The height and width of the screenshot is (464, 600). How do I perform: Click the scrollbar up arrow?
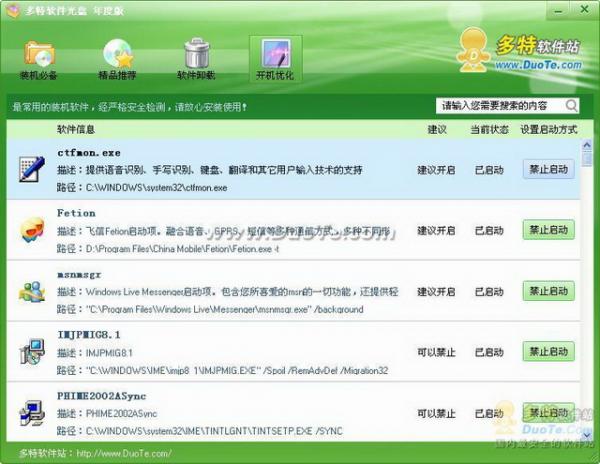(587, 145)
